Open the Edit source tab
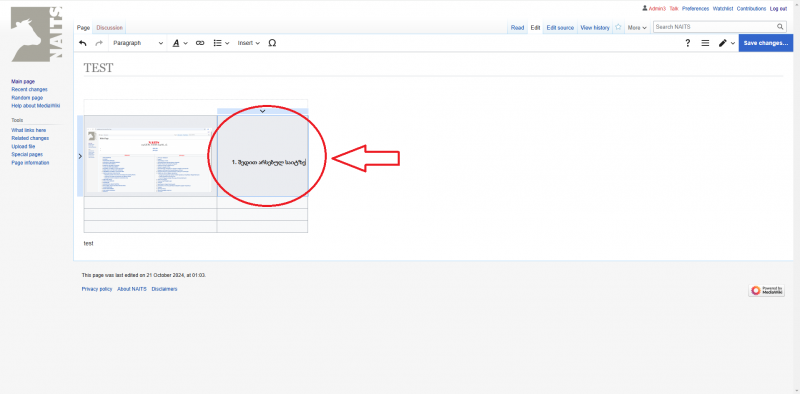 point(560,28)
